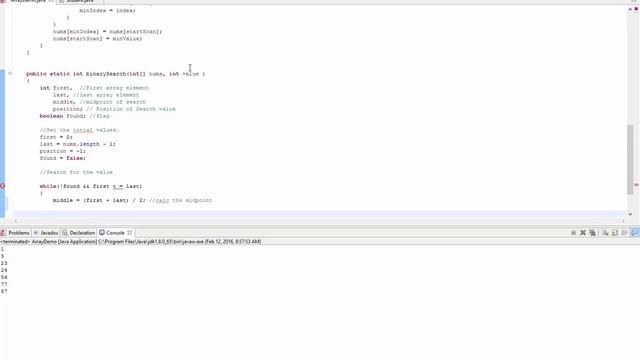Click the 'last = nums.length - 1;' line

point(78,144)
